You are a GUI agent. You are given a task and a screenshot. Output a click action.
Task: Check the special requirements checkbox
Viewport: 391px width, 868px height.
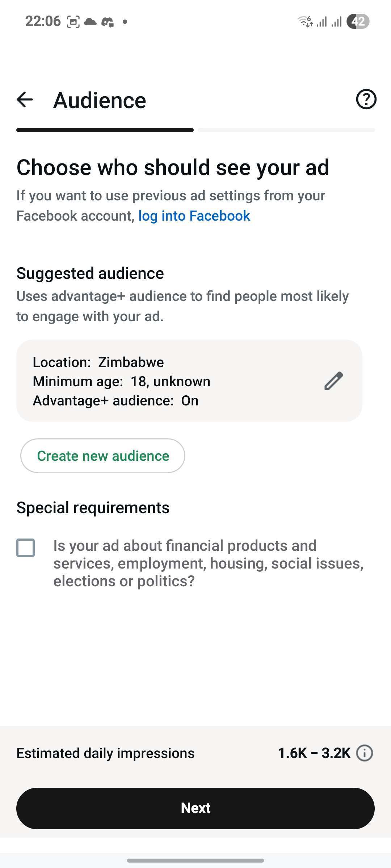[26, 548]
